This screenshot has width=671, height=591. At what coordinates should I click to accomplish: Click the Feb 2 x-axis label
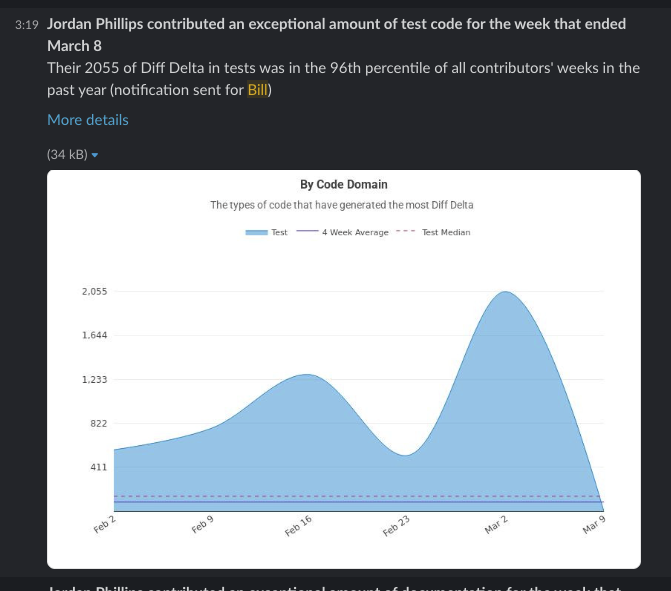pyautogui.click(x=105, y=525)
